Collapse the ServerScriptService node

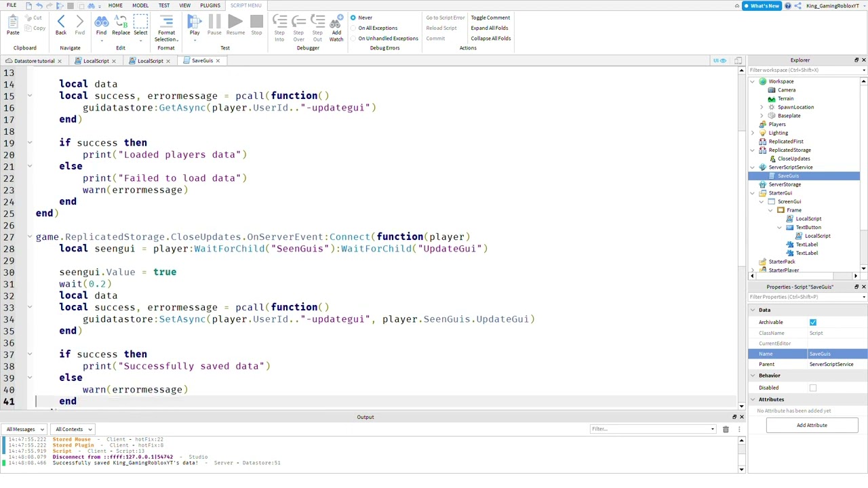(753, 167)
